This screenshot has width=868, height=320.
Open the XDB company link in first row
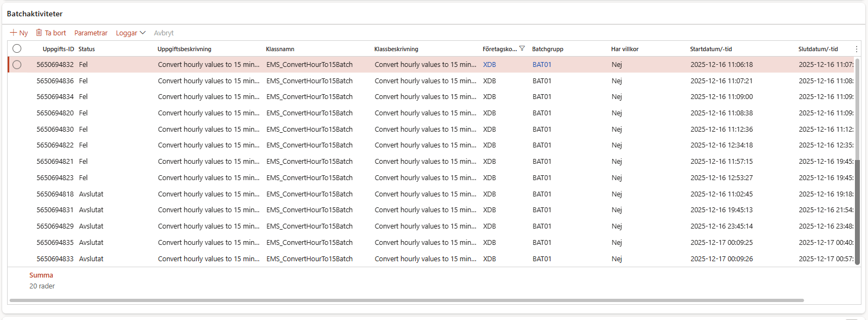(x=489, y=65)
